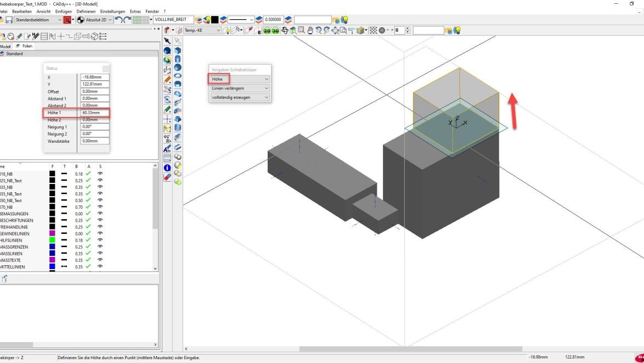Switch to the Folien tab
This screenshot has height=363, width=644.
[x=25, y=46]
